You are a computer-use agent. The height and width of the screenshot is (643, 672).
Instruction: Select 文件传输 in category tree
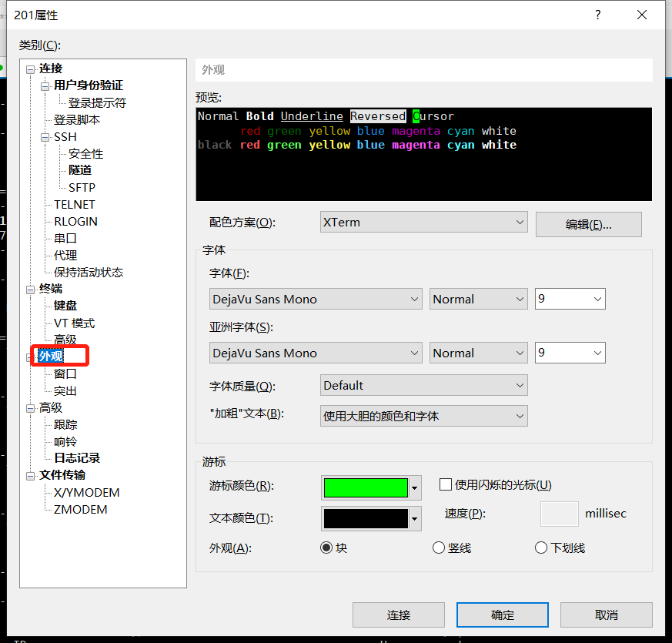coord(62,475)
